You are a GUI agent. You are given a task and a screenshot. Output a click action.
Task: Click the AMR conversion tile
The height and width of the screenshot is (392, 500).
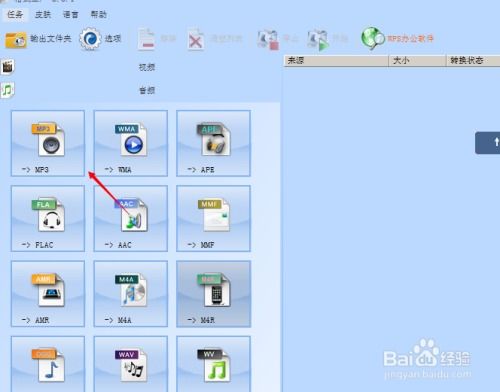click(x=48, y=294)
